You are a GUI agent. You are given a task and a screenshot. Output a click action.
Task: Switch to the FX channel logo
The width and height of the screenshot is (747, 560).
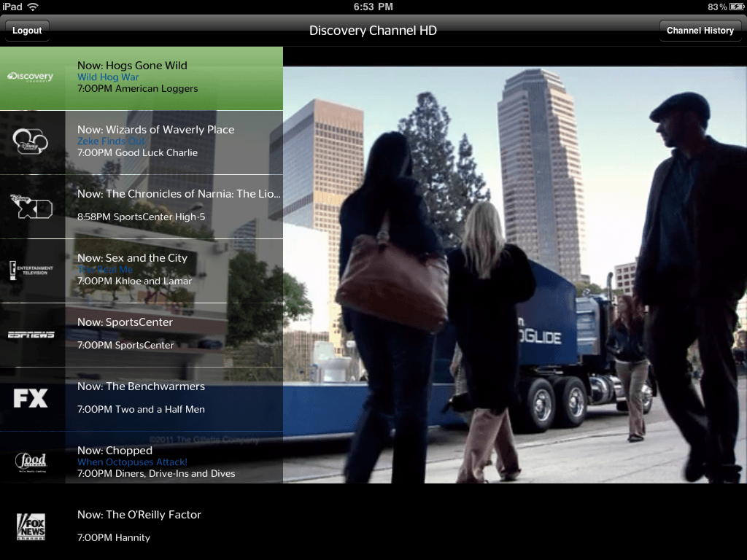(x=31, y=398)
